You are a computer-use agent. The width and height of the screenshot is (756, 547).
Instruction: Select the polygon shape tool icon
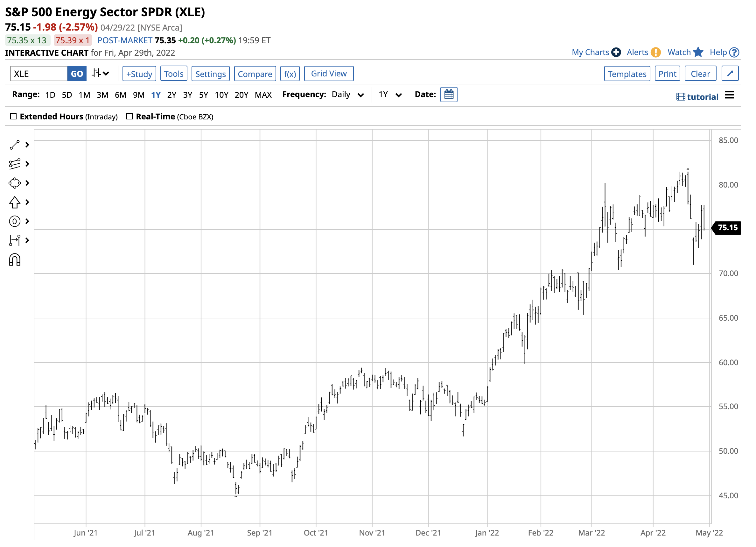tap(15, 184)
